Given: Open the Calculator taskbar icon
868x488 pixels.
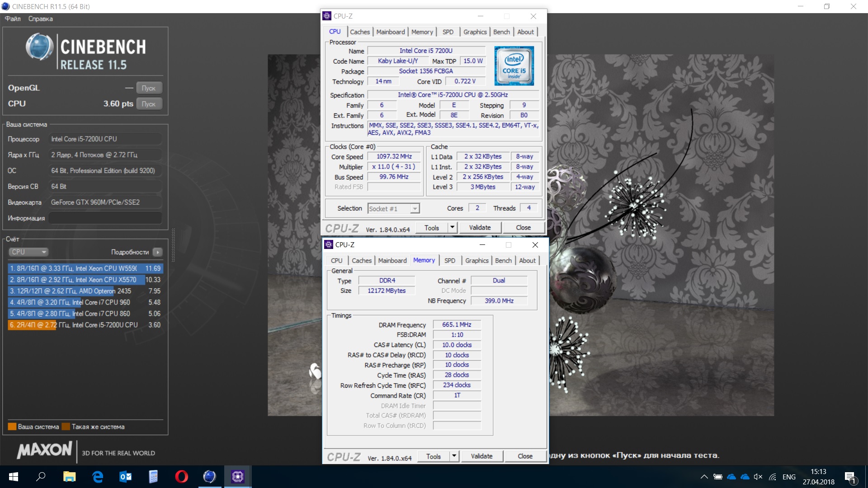Looking at the screenshot, I should point(153,477).
